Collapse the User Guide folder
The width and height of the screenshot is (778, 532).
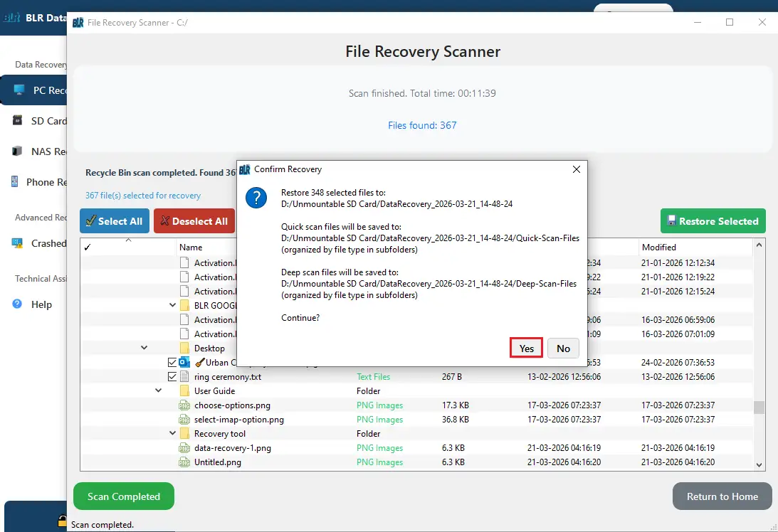158,390
